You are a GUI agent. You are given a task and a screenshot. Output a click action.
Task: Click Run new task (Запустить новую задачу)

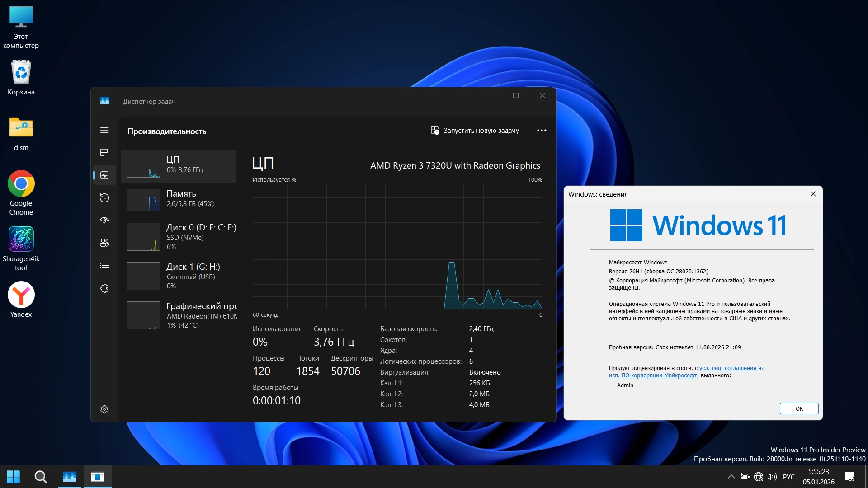(x=475, y=131)
